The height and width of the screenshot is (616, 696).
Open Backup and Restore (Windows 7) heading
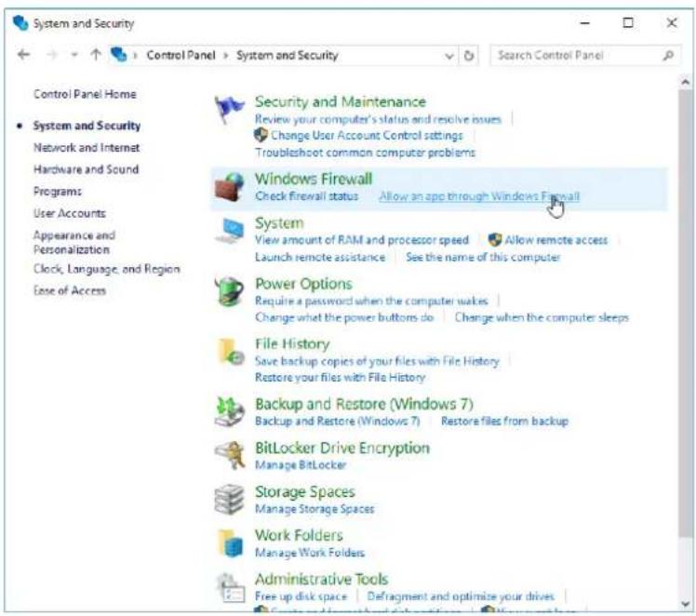pos(364,404)
